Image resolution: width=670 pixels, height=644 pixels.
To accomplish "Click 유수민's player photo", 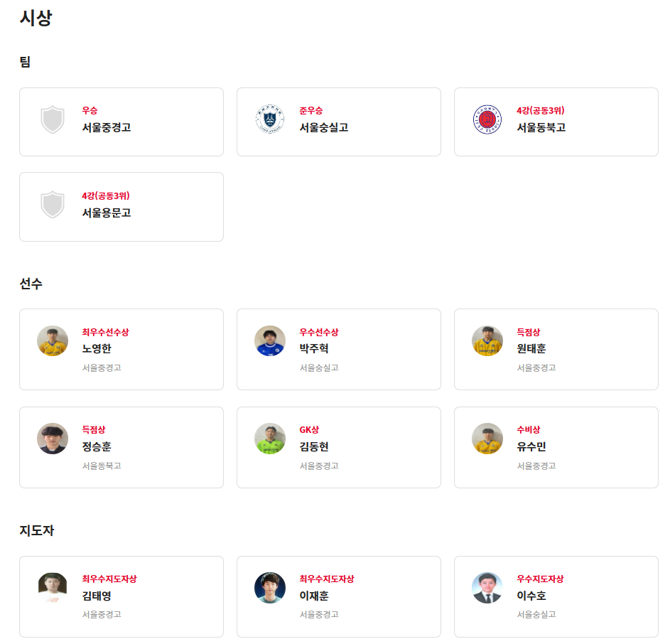I will tap(487, 439).
